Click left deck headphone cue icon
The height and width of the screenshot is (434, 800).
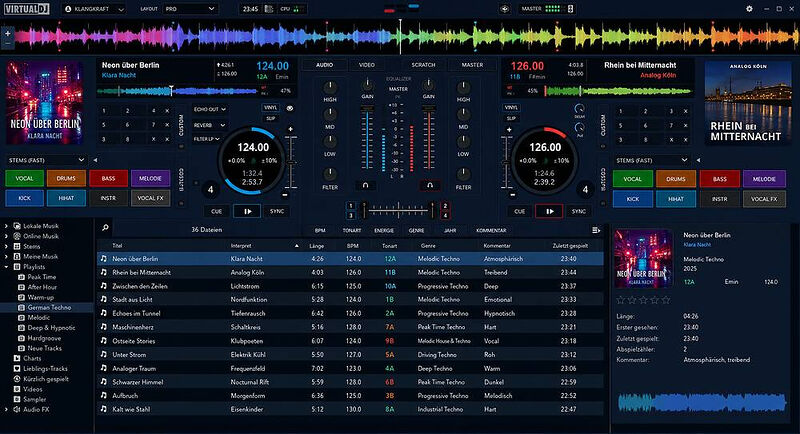365,186
